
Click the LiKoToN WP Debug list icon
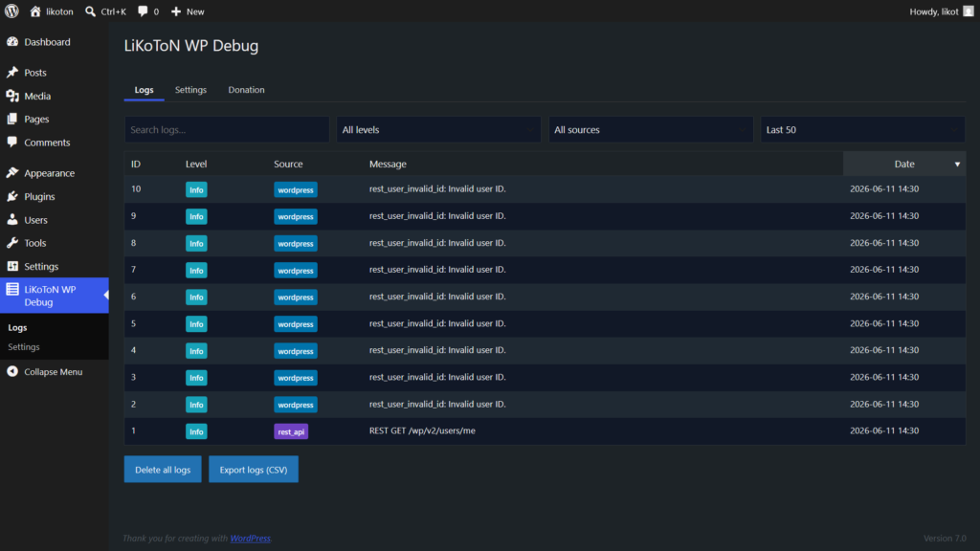point(12,289)
